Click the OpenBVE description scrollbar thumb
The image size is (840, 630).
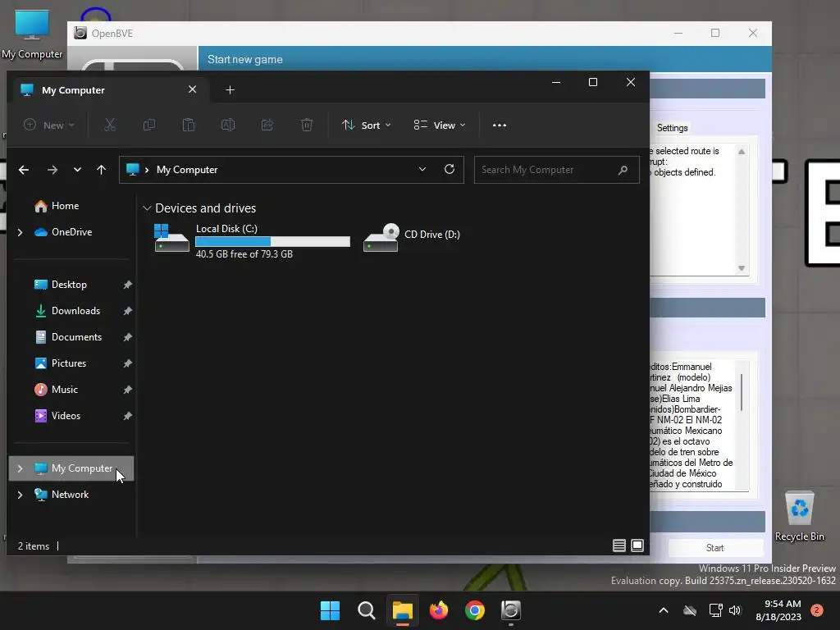(742, 393)
